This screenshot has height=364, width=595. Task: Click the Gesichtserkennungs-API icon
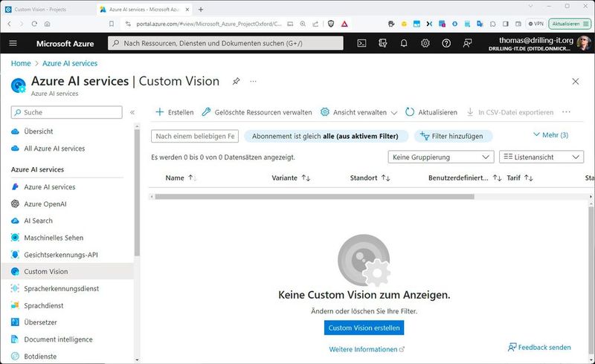(15, 255)
